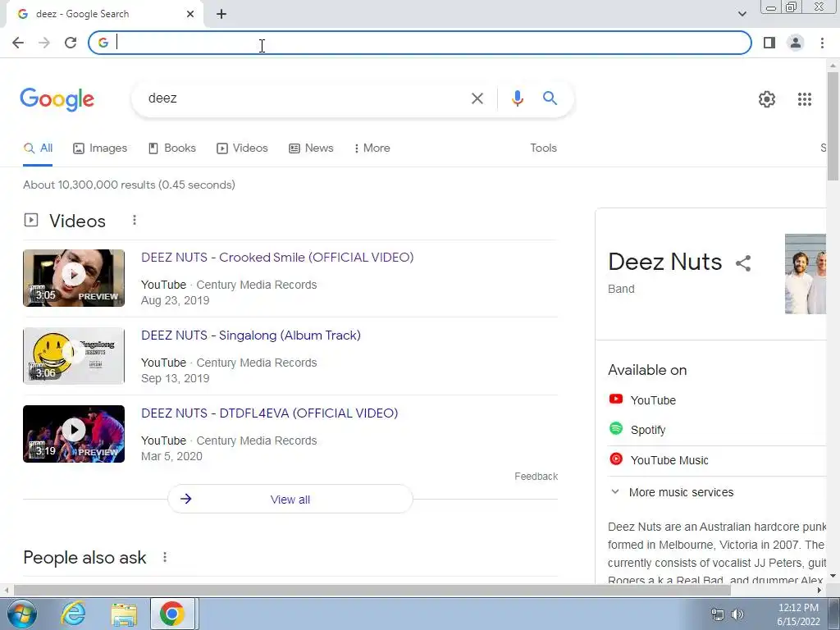This screenshot has width=840, height=630.
Task: Open Windows Explorer from the taskbar
Action: 124,614
